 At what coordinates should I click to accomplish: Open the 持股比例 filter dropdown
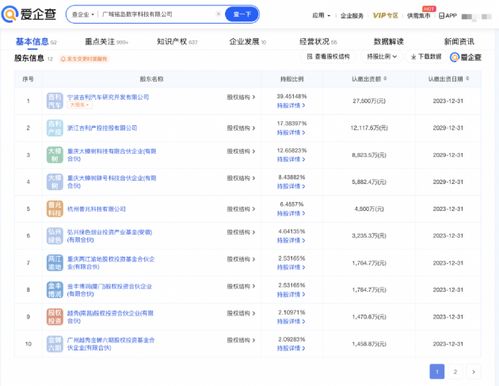[x=382, y=57]
